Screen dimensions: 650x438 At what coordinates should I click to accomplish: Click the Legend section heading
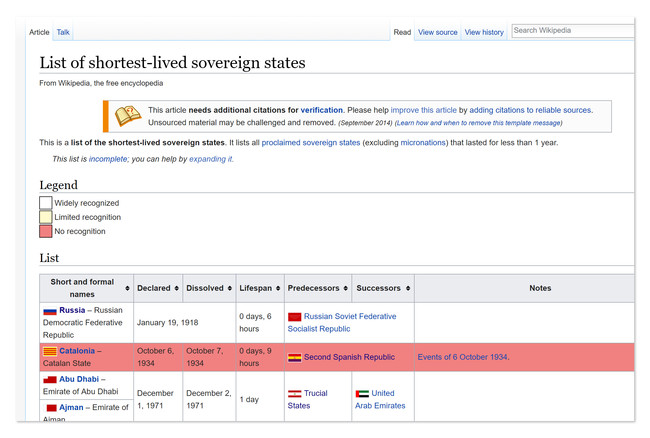[58, 185]
